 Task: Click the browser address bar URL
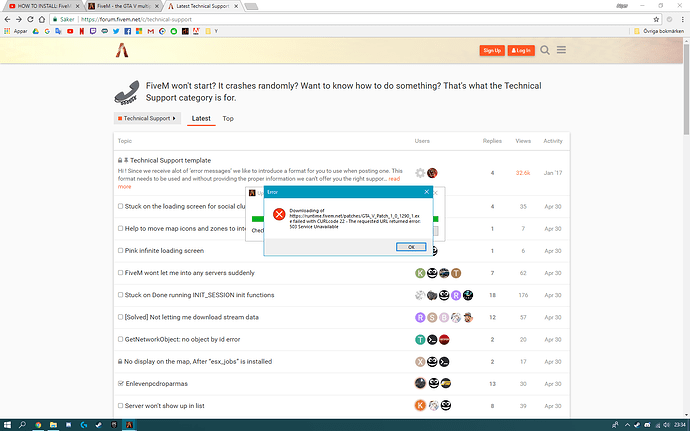136,19
